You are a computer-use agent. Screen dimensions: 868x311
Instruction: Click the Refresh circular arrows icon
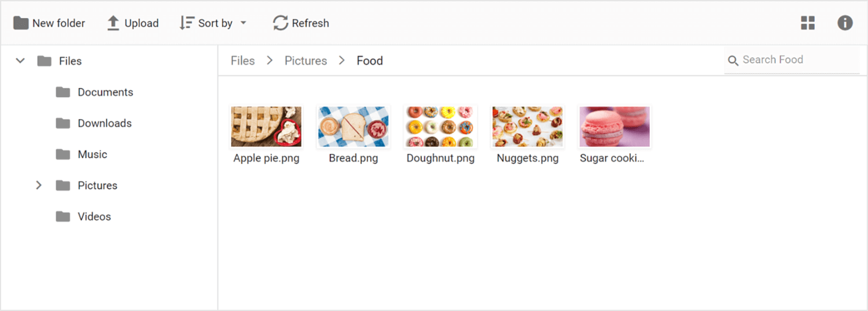coord(281,23)
